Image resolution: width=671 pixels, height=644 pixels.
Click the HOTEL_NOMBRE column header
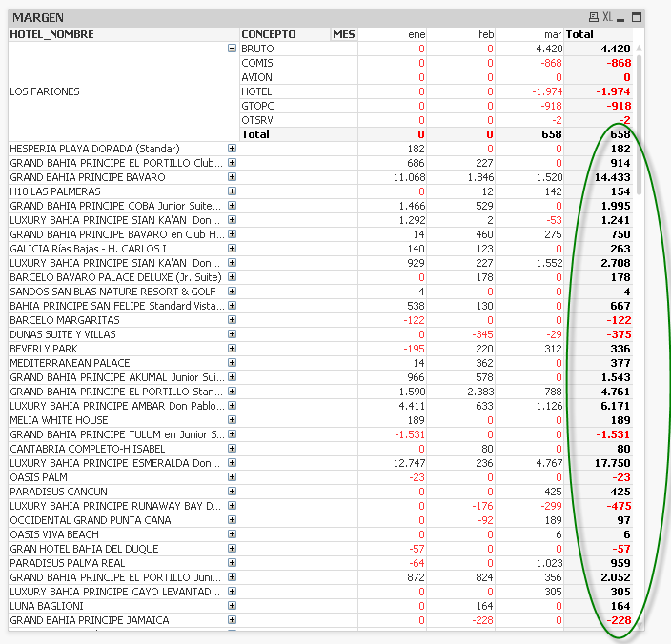123,34
